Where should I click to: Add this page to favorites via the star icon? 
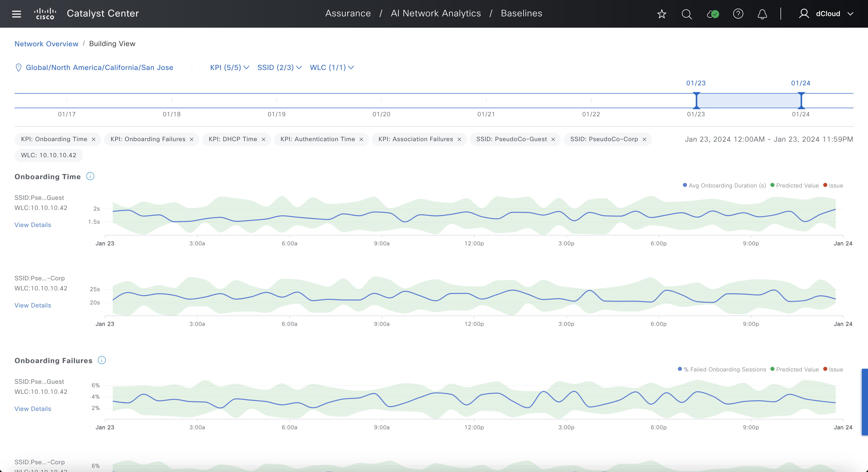[662, 14]
